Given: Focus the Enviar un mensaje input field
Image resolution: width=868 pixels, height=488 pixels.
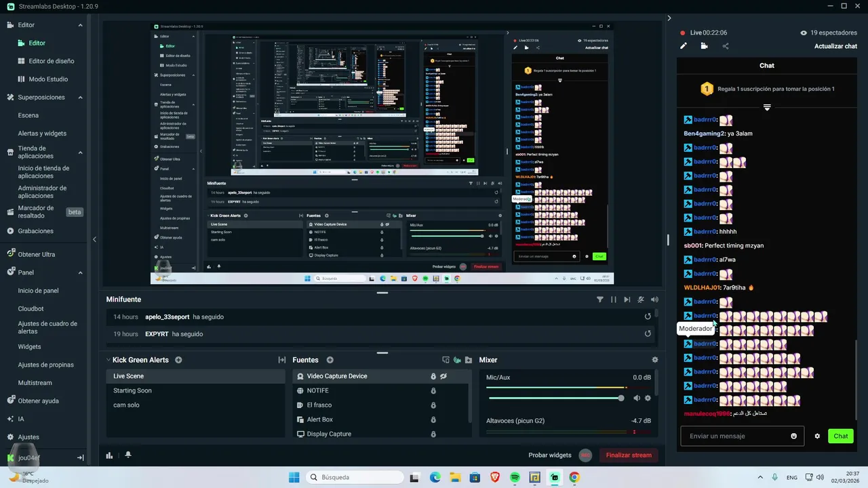Looking at the screenshot, I should click(743, 436).
